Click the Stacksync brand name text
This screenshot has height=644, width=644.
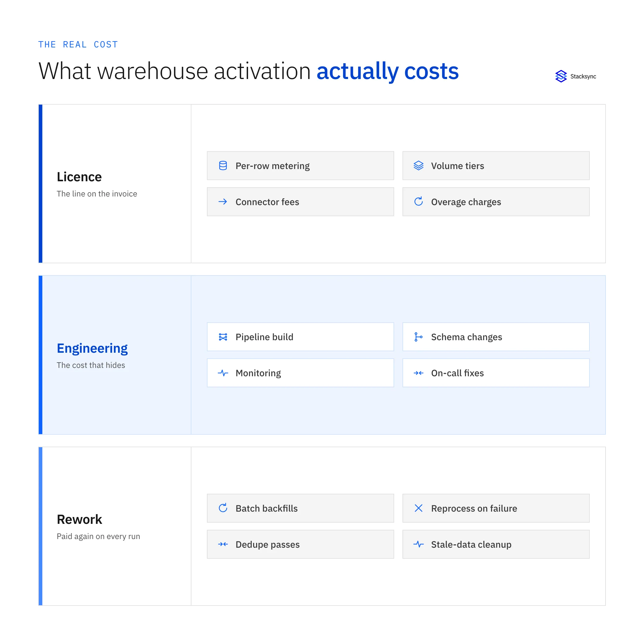[x=583, y=76]
